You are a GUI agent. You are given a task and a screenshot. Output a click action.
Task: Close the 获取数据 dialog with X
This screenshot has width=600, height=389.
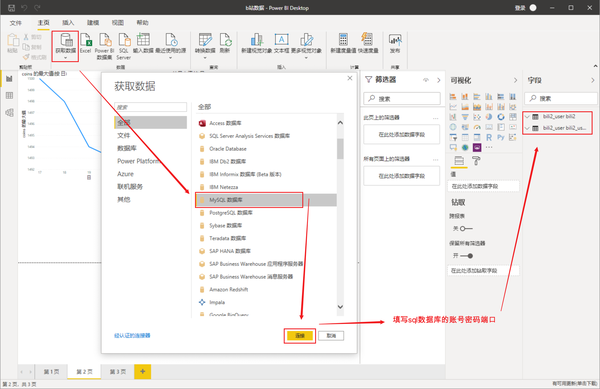point(350,78)
